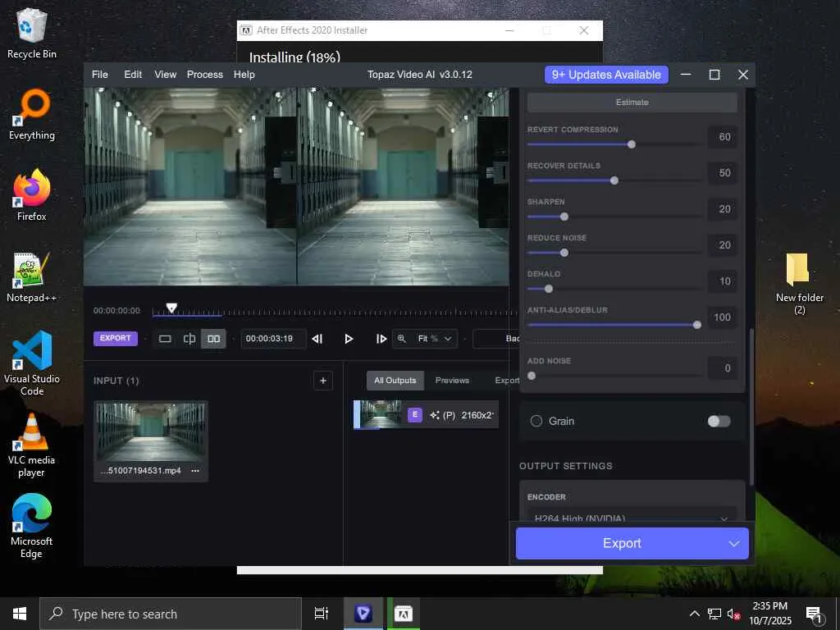Open the VLC media player desktop icon
840x630 pixels.
tap(32, 445)
